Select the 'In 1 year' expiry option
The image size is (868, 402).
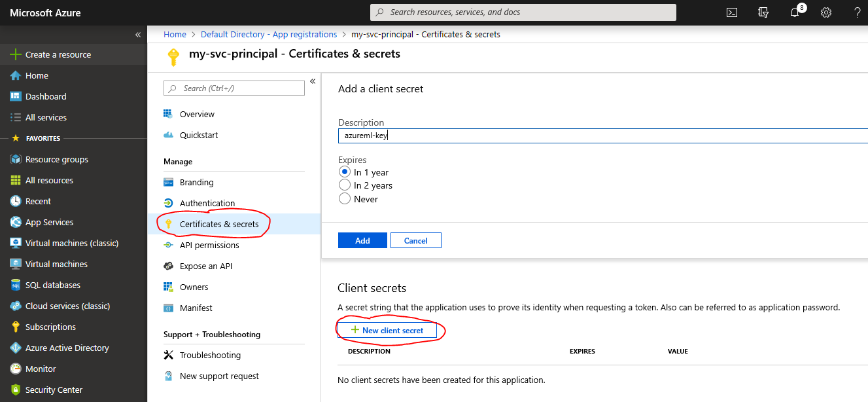click(345, 172)
